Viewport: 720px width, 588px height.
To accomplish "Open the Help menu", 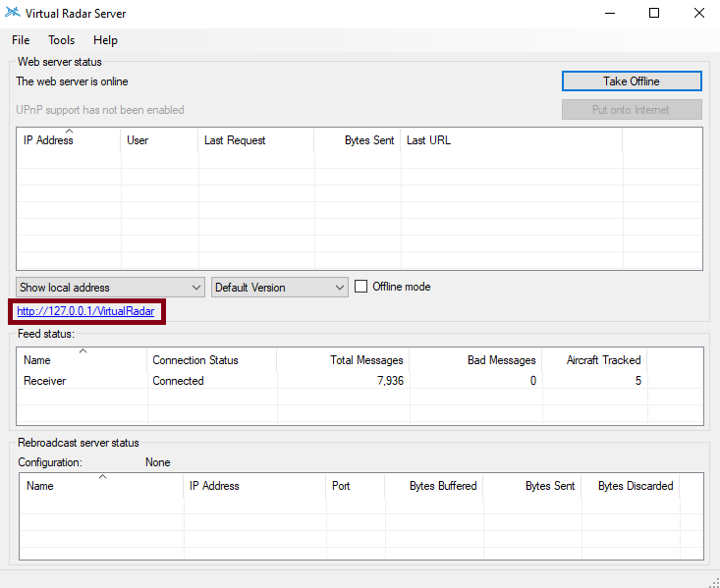I will [106, 40].
